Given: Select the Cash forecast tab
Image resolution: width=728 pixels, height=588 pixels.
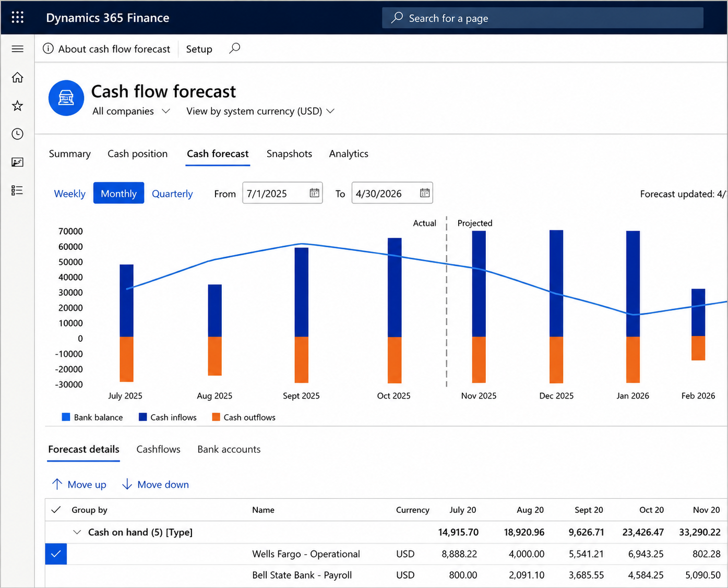Looking at the screenshot, I should point(218,154).
